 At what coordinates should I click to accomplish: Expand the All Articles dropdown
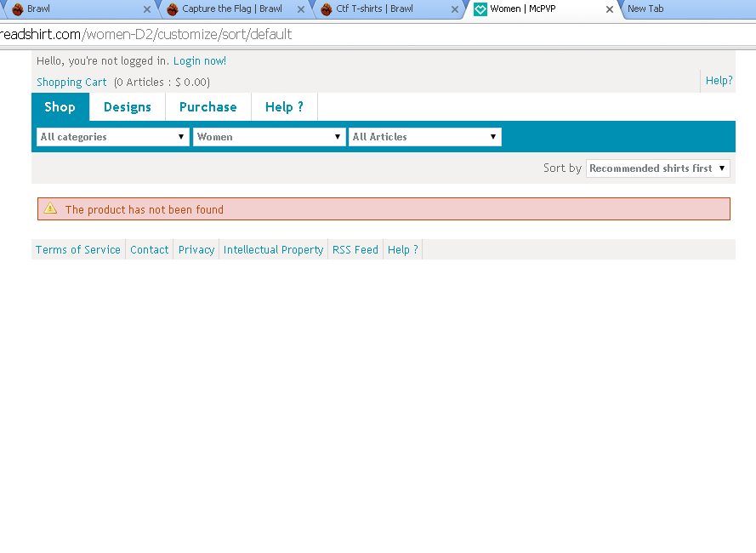click(x=424, y=137)
